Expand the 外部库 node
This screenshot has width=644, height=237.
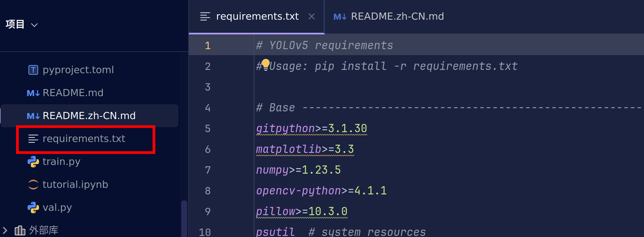tap(5, 230)
